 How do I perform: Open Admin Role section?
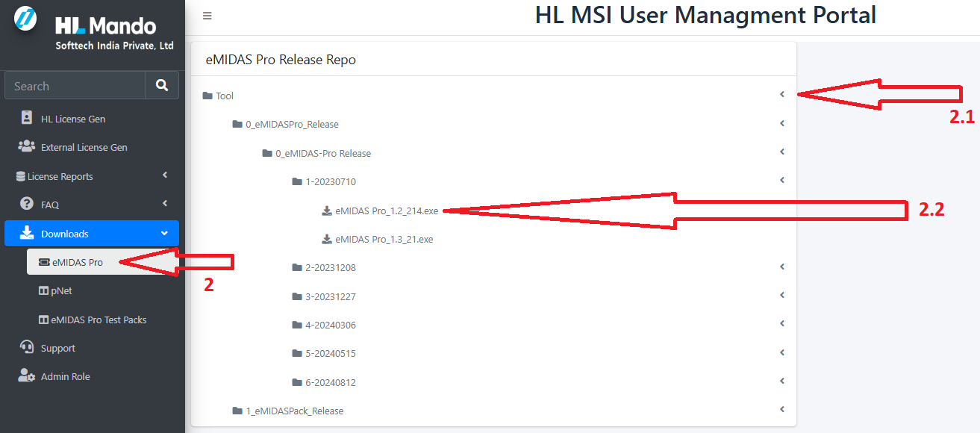tap(65, 377)
